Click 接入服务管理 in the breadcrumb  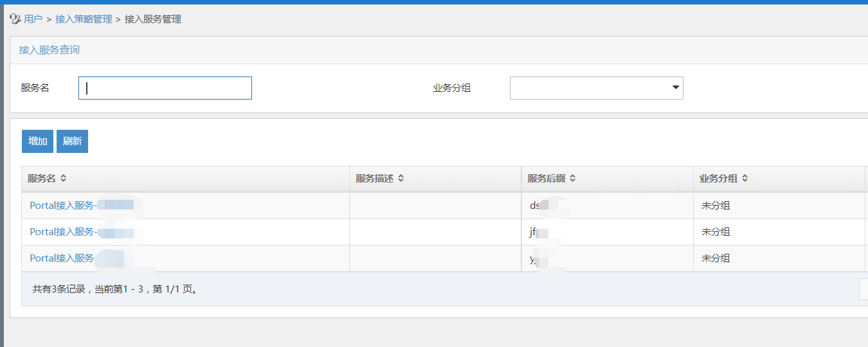point(153,19)
